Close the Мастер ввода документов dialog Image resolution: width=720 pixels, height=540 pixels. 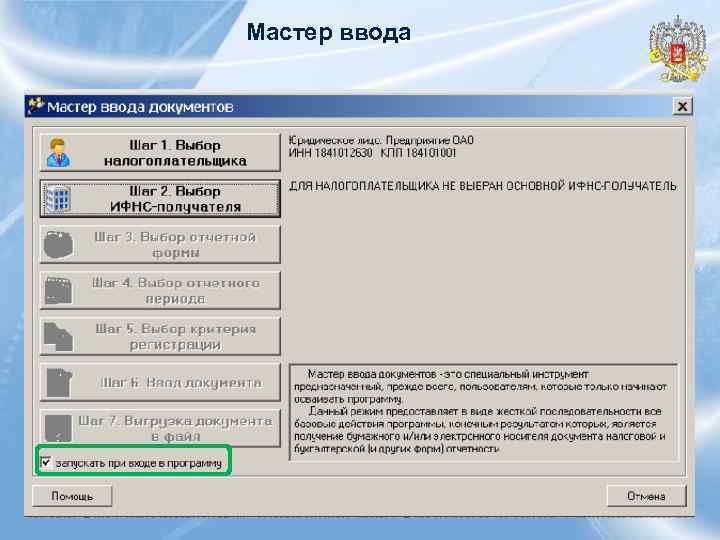tap(682, 107)
